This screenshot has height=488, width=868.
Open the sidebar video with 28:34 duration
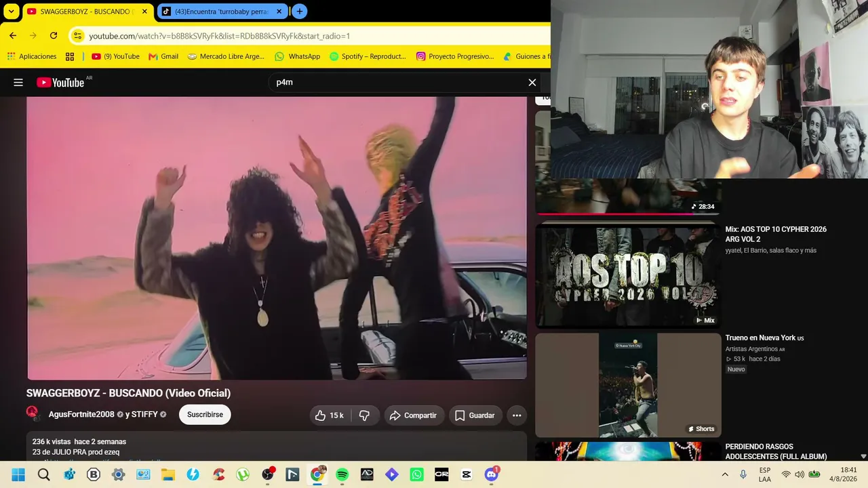pyautogui.click(x=628, y=197)
